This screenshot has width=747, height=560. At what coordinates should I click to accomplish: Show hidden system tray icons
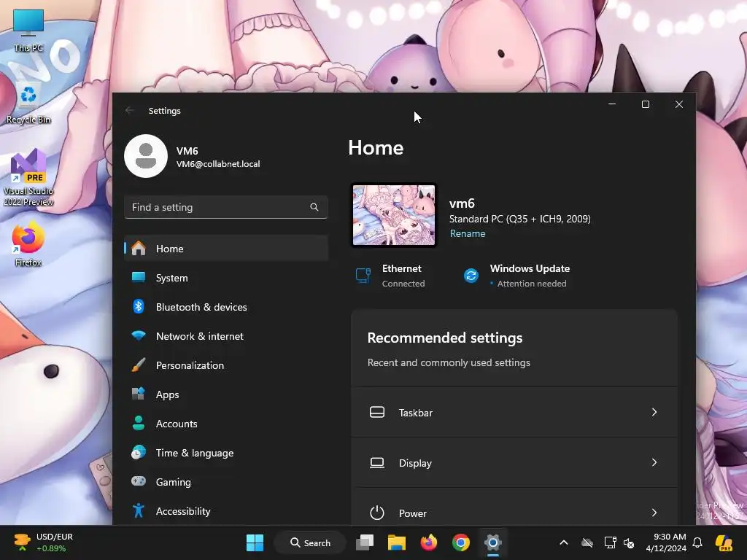pos(564,542)
